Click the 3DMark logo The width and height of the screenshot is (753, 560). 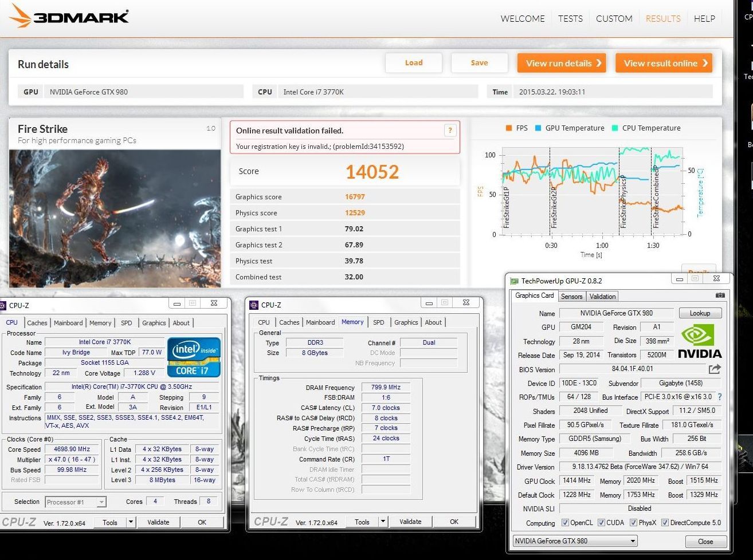(x=69, y=16)
